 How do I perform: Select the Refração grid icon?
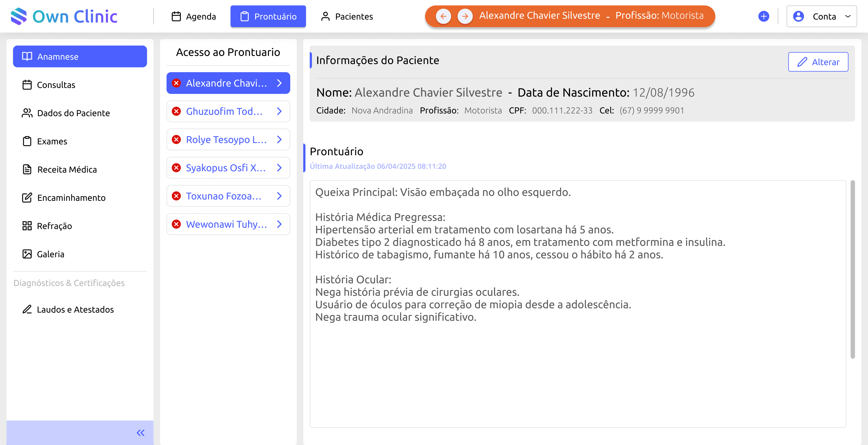pyautogui.click(x=27, y=226)
